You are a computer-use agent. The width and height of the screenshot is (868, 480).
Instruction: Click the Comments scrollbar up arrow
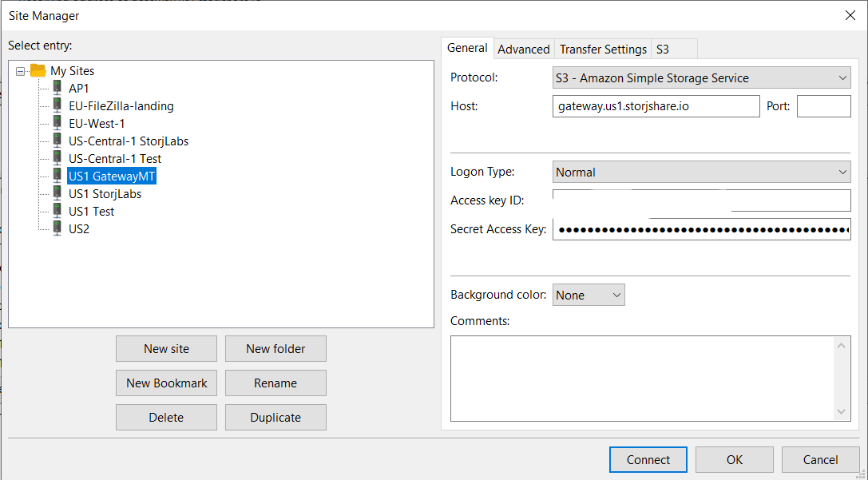pyautogui.click(x=842, y=346)
